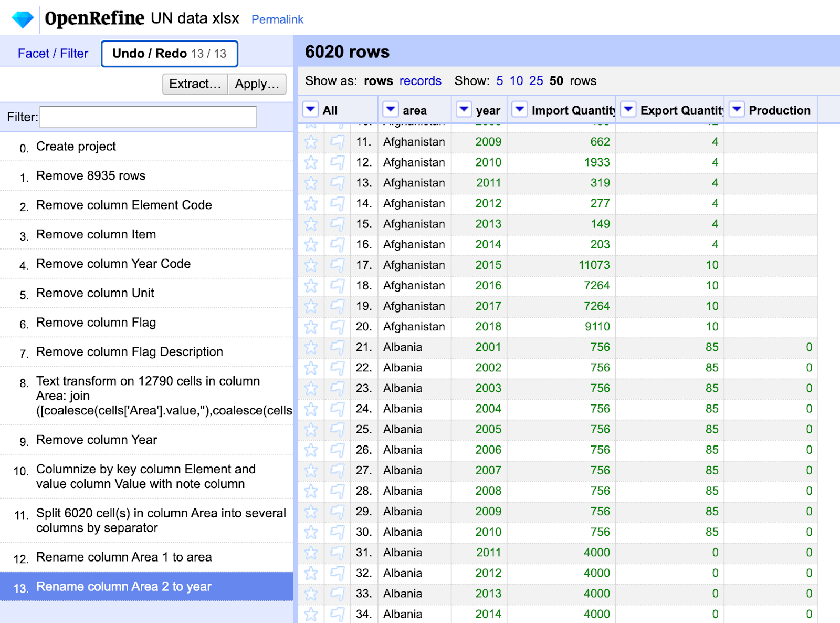Open the area column dropdown menu
840x623 pixels.
click(390, 109)
